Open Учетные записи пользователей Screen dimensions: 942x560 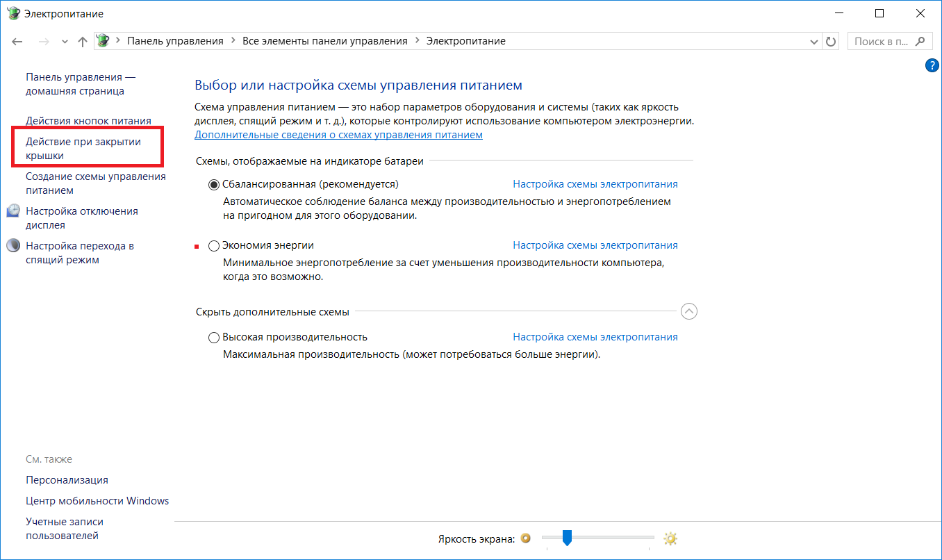[x=65, y=529]
